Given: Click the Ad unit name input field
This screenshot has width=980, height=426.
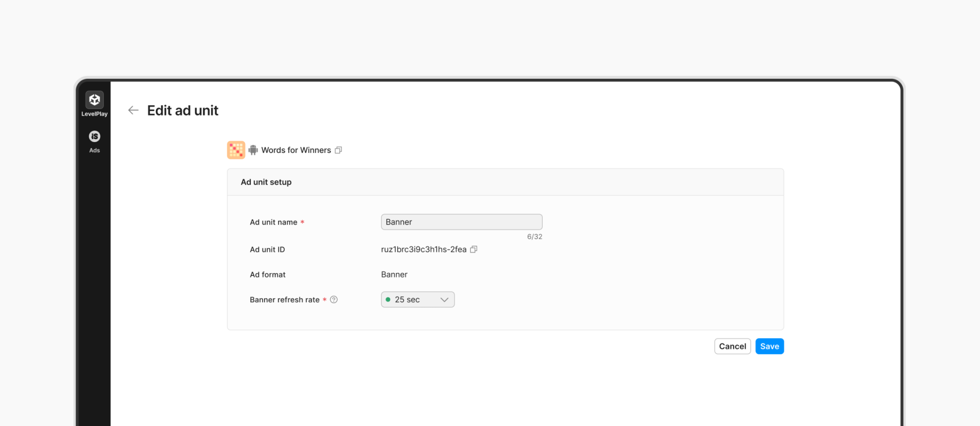Looking at the screenshot, I should (462, 222).
